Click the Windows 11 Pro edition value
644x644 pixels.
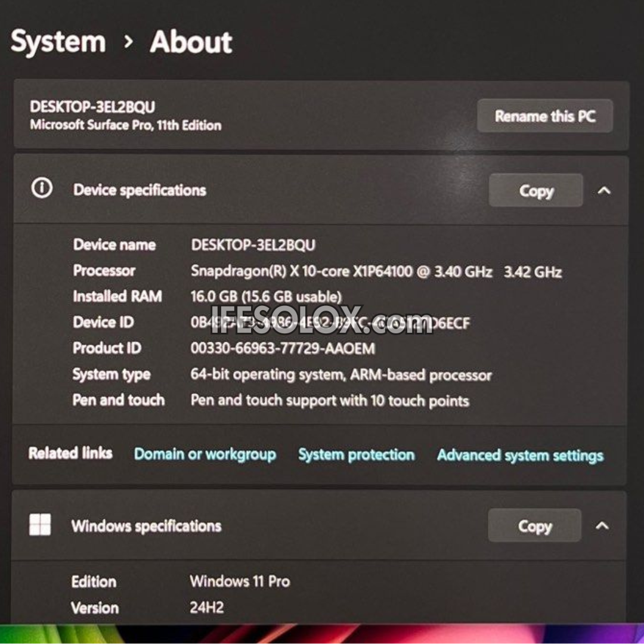[240, 581]
